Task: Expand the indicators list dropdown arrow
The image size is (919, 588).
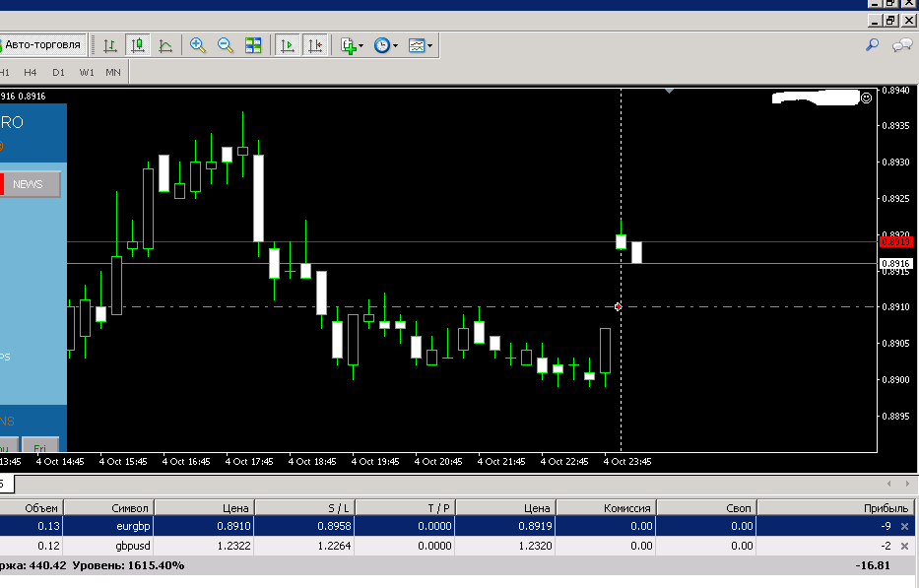Action: click(361, 45)
